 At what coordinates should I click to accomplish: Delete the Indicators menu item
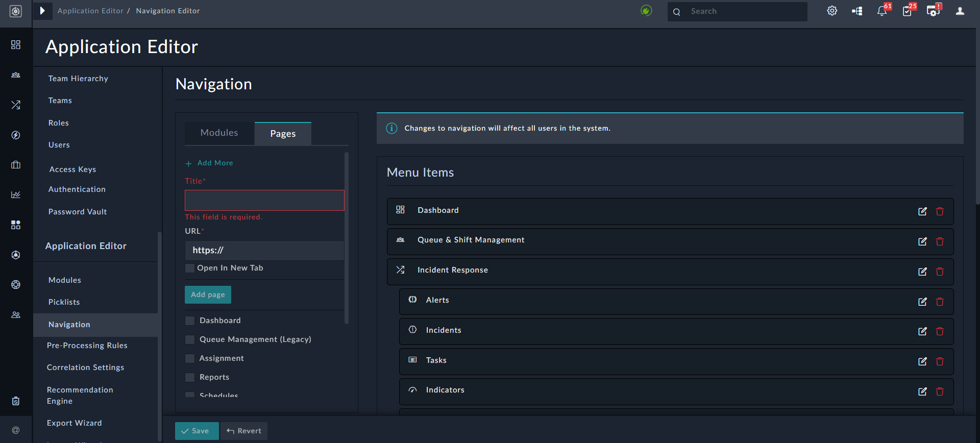pyautogui.click(x=940, y=391)
